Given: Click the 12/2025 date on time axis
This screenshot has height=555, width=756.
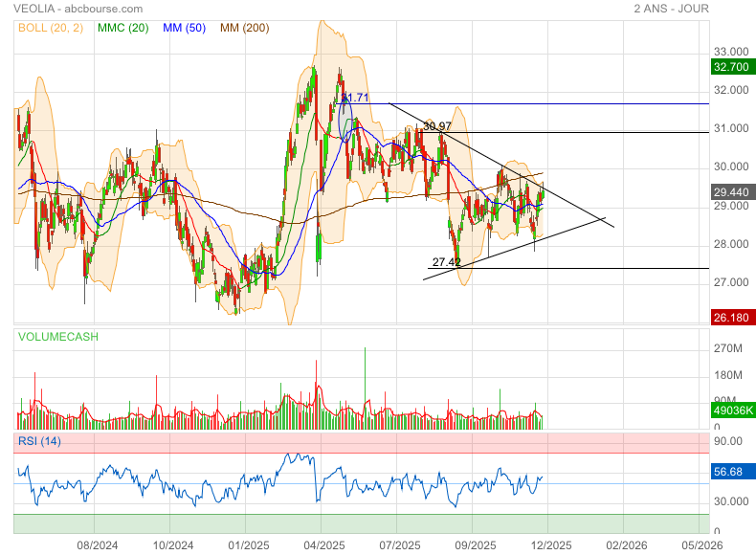Looking at the screenshot, I should [550, 544].
